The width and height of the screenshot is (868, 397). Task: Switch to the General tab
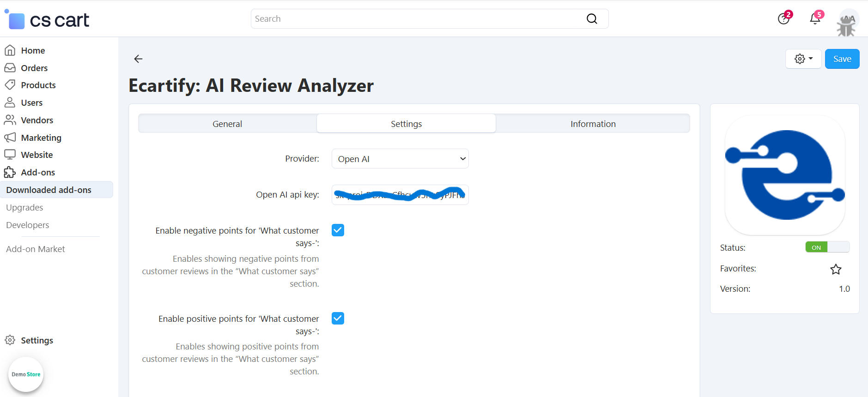pyautogui.click(x=227, y=124)
